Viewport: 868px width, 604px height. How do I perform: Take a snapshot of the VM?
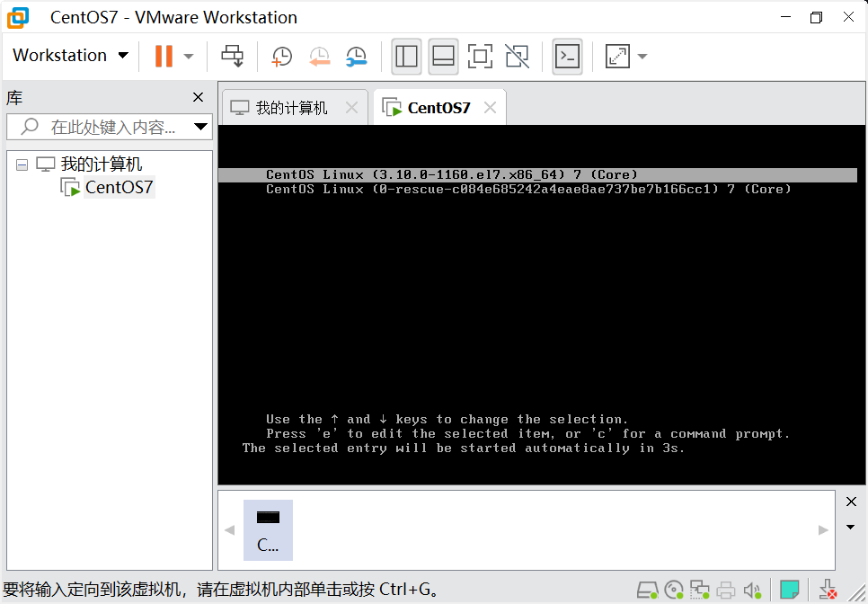tap(282, 57)
